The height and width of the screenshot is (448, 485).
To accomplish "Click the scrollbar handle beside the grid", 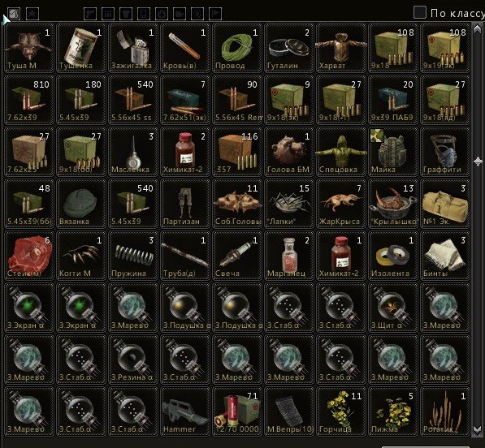I will point(478,162).
